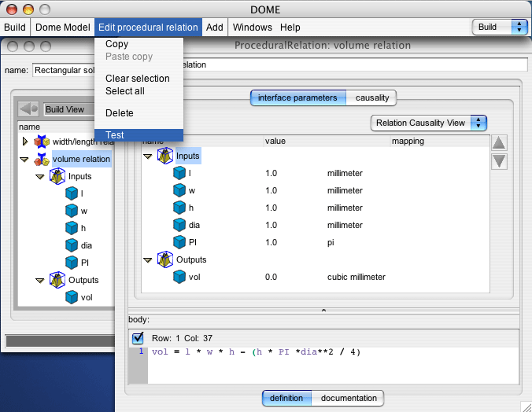Switch to the documentation tab
The width and height of the screenshot is (532, 412).
[x=349, y=398]
